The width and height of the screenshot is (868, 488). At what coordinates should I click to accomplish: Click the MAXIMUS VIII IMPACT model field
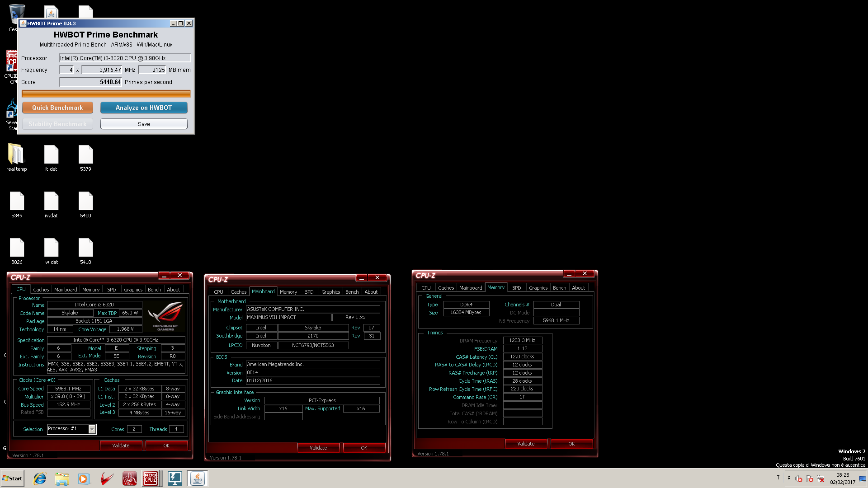pos(289,317)
